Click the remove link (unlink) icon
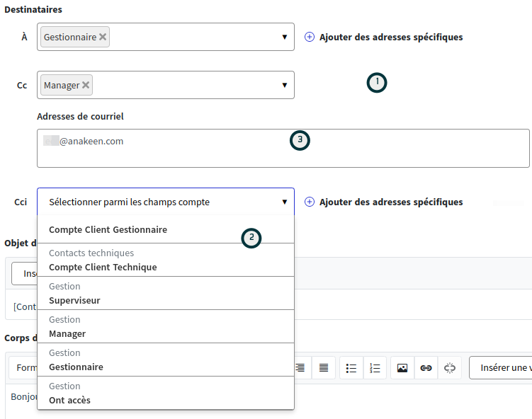This screenshot has width=532, height=419. pyautogui.click(x=449, y=368)
